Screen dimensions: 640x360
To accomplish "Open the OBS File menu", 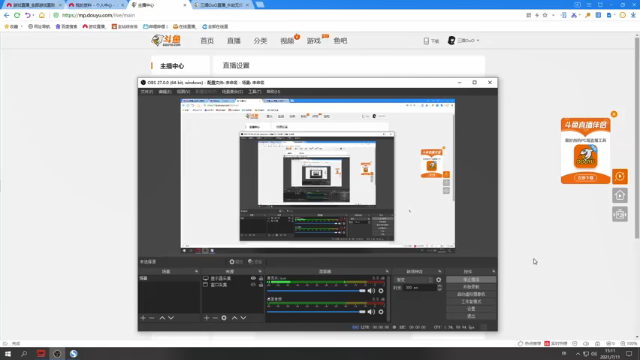I will [147, 92].
